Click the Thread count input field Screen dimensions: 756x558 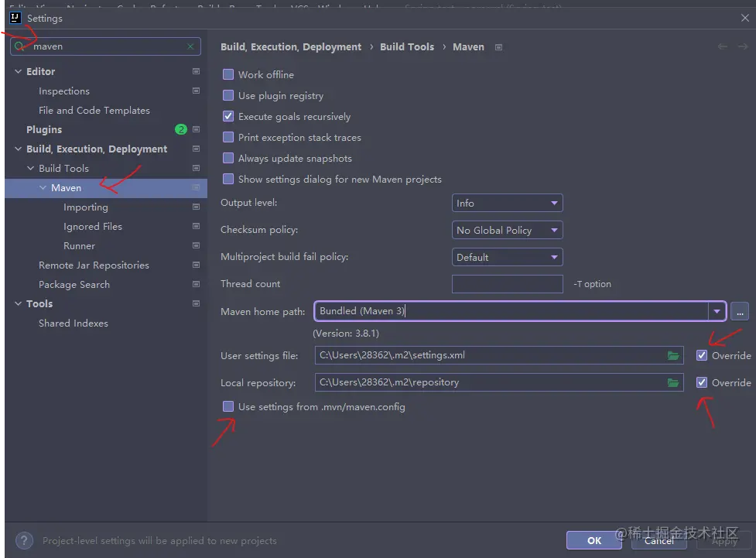click(507, 284)
